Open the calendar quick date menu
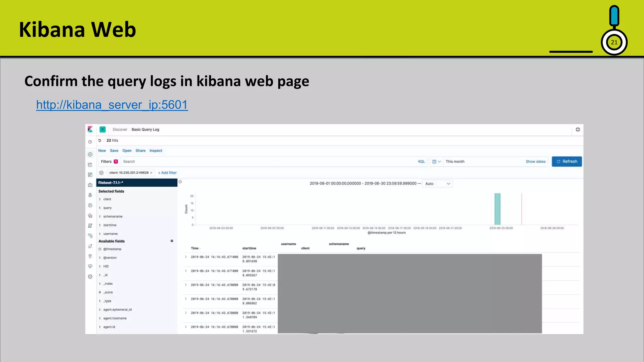The width and height of the screenshot is (644, 362). (436, 162)
